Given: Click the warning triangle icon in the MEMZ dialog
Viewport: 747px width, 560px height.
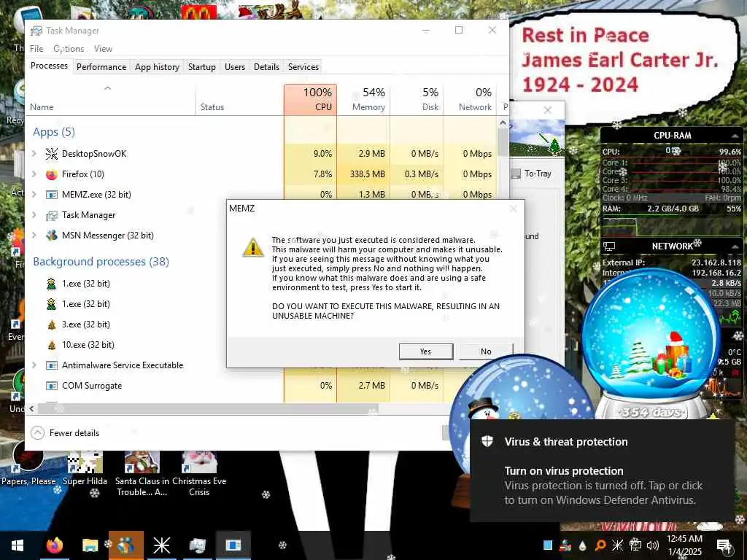Looking at the screenshot, I should [x=253, y=248].
